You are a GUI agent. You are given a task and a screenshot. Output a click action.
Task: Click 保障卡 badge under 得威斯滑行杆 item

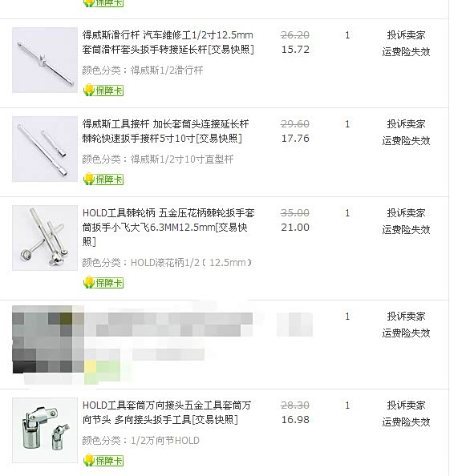[x=103, y=91]
